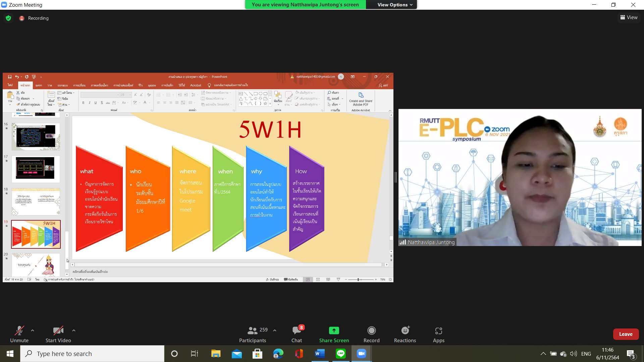This screenshot has height=362, width=644.
Task: Toggle text Shadow formatting
Action: (x=102, y=103)
